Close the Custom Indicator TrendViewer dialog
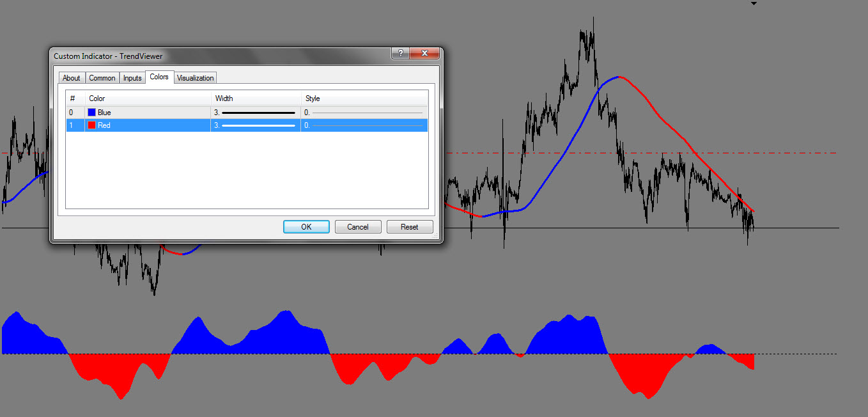Screen dimensions: 868x417 coord(424,54)
